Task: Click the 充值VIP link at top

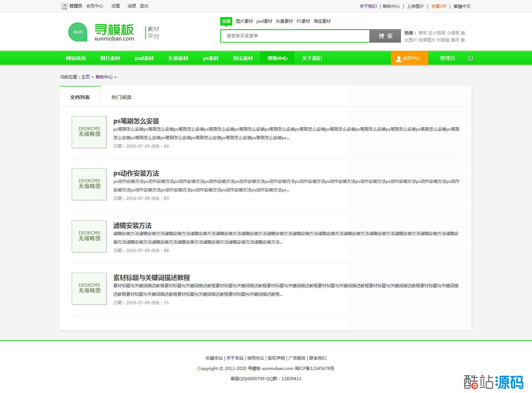Action: [x=439, y=6]
